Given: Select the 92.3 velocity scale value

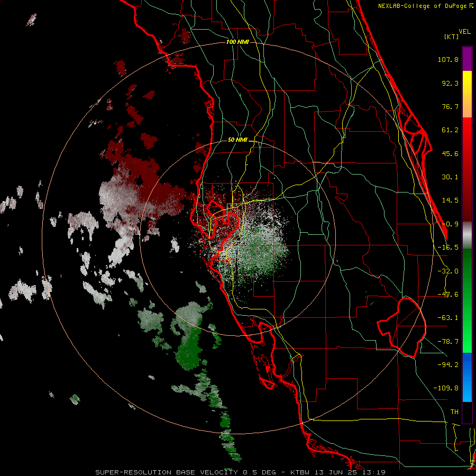Looking at the screenshot, I should click(x=450, y=83).
